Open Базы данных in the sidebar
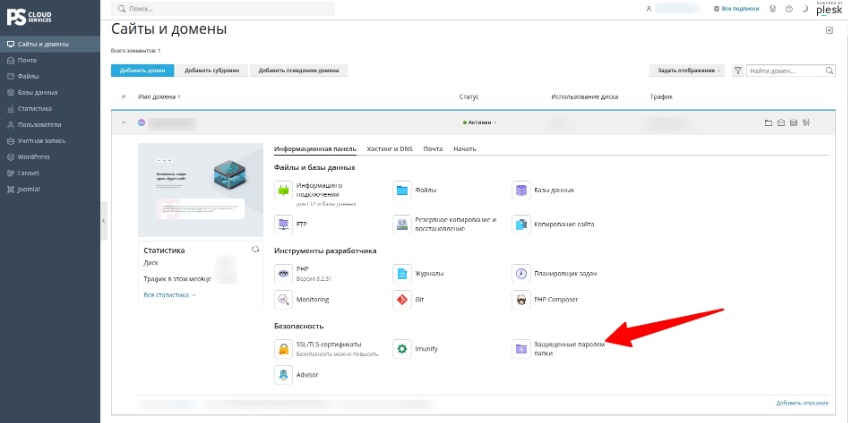 tap(50, 92)
